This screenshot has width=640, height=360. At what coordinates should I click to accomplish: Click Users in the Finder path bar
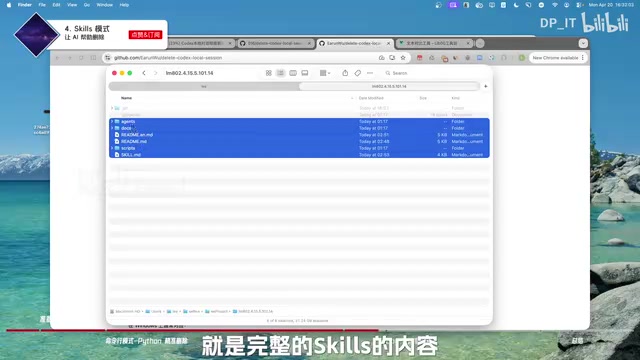click(154, 311)
